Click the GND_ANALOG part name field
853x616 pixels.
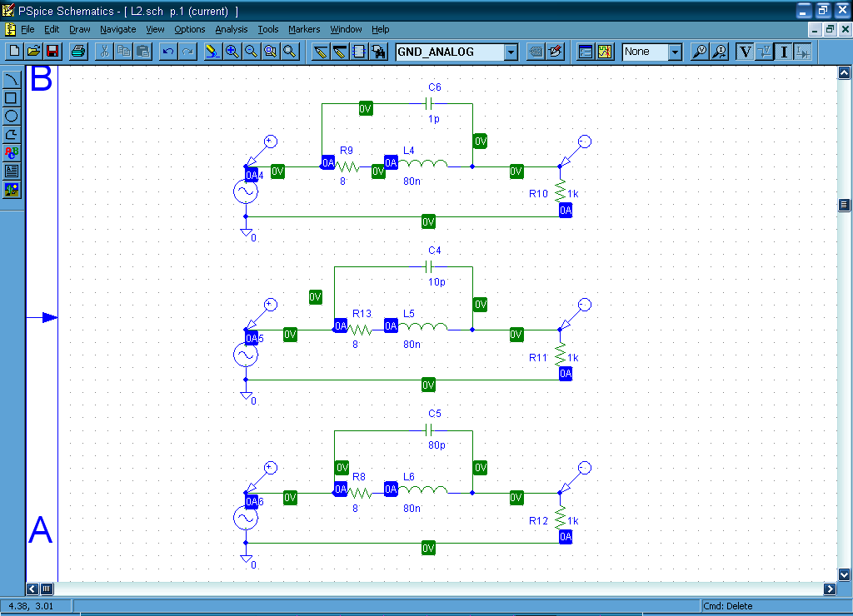(x=450, y=52)
